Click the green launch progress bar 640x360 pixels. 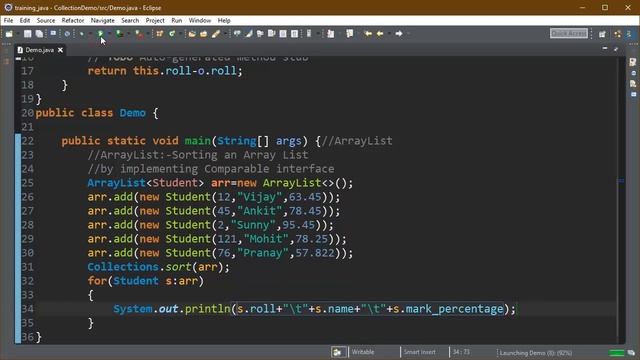[x=616, y=353]
